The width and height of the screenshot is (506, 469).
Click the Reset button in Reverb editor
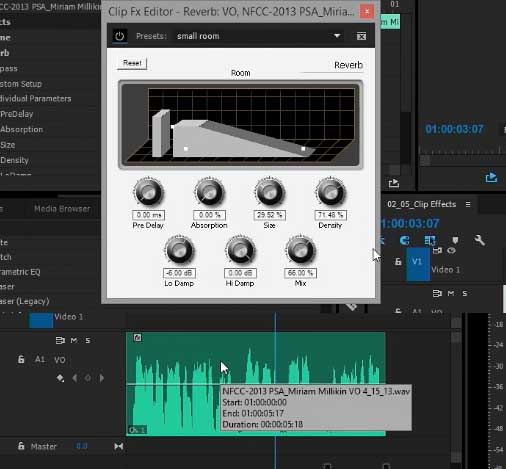[x=132, y=63]
